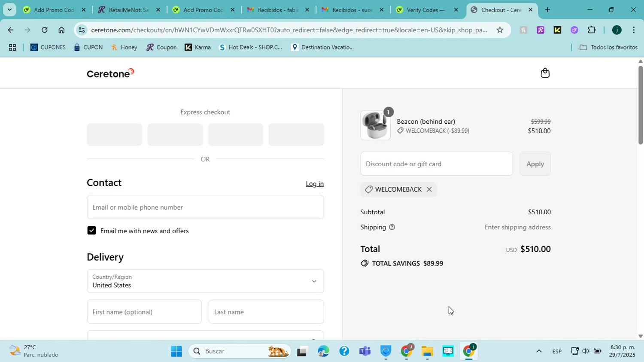Open the Extensions puzzle icon
This screenshot has width=644, height=362.
(592, 30)
